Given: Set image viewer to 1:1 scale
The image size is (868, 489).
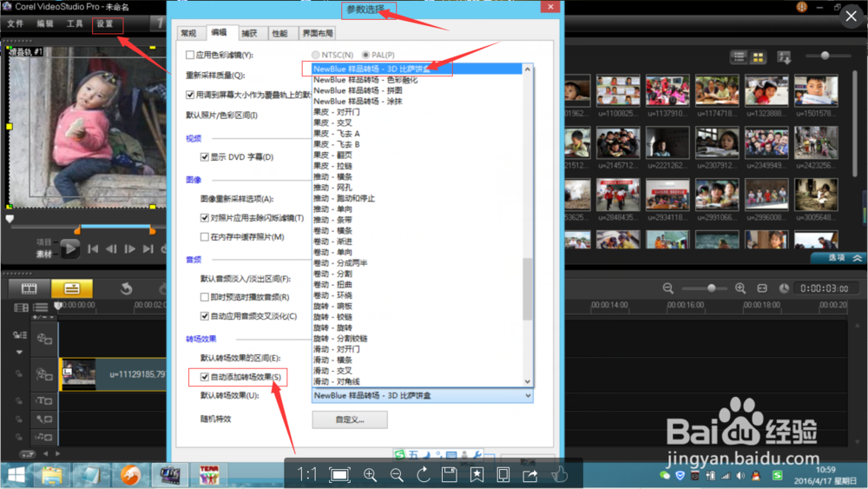Looking at the screenshot, I should (x=306, y=475).
